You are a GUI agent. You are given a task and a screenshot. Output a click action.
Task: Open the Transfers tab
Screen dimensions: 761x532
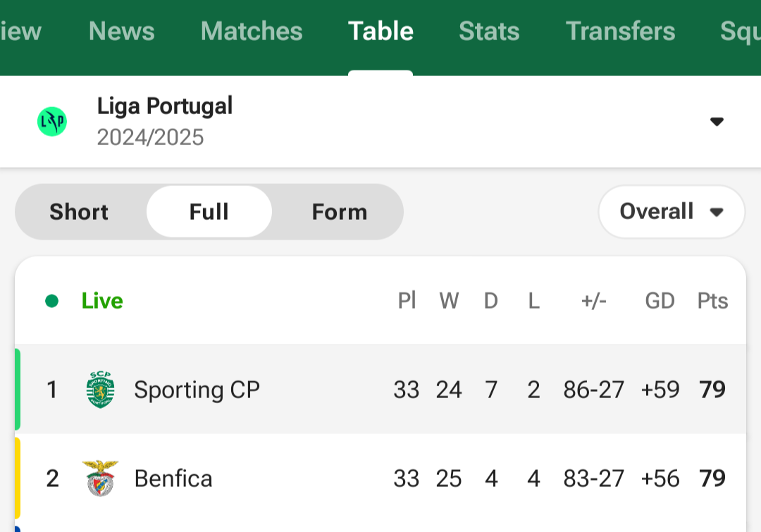[620, 31]
